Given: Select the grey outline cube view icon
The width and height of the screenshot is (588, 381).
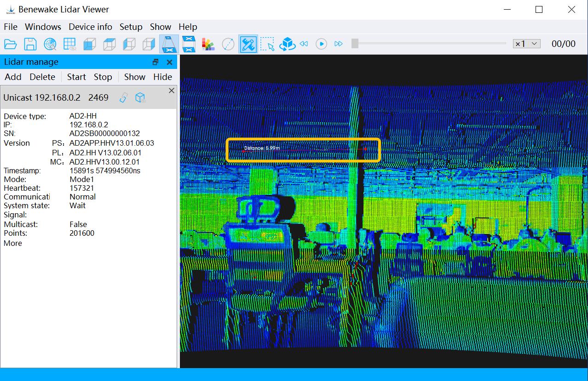Looking at the screenshot, I should pyautogui.click(x=149, y=44).
